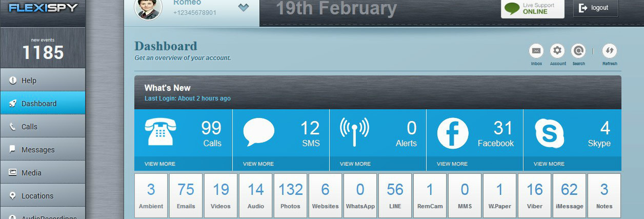Open Help in the sidebar

point(43,80)
